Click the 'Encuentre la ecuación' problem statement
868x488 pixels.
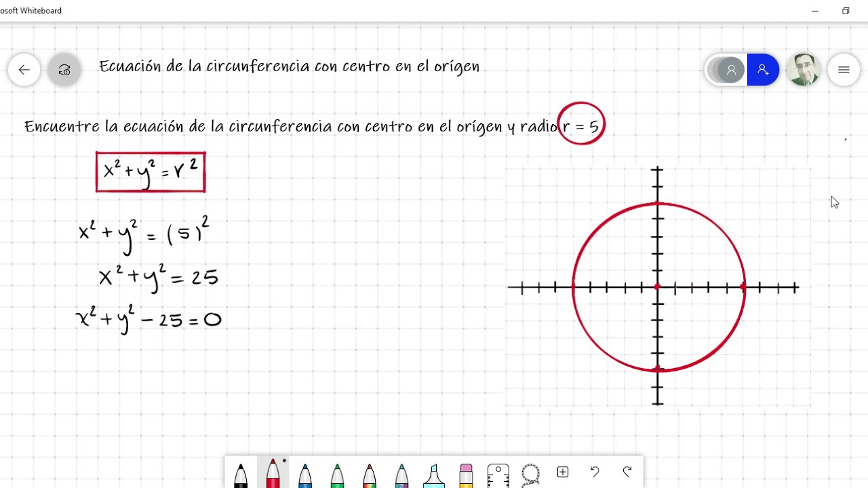(x=311, y=126)
